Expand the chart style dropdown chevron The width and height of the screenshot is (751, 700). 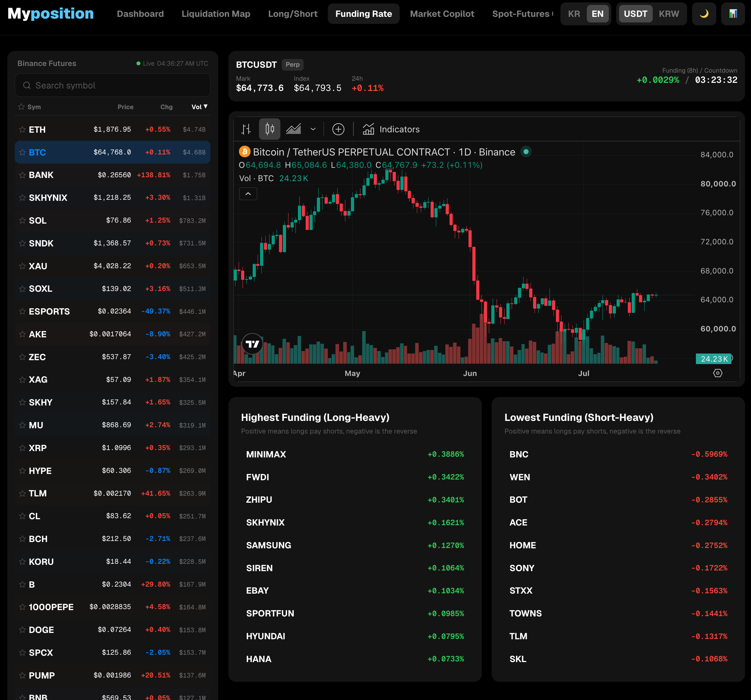[313, 129]
